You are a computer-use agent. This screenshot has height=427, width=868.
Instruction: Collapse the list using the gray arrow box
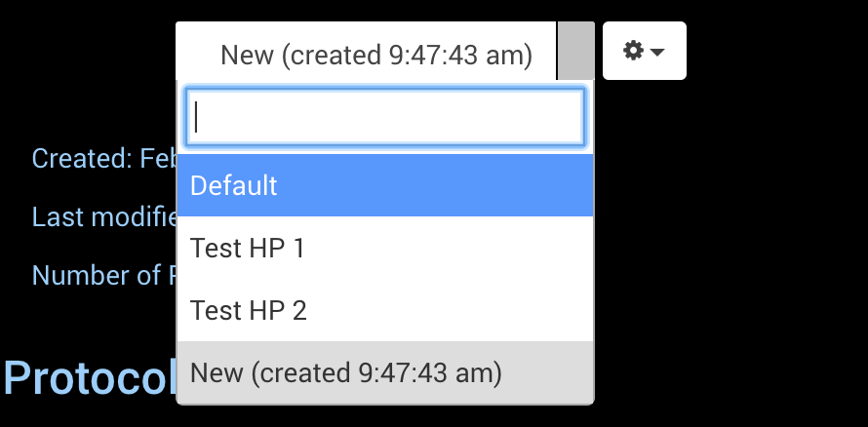click(575, 51)
